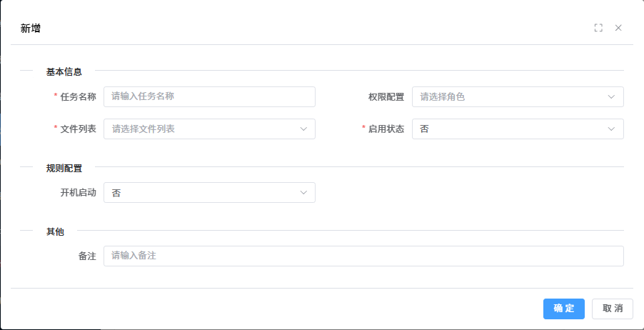Click the 备注 field label
The image size is (644, 330).
pos(87,256)
